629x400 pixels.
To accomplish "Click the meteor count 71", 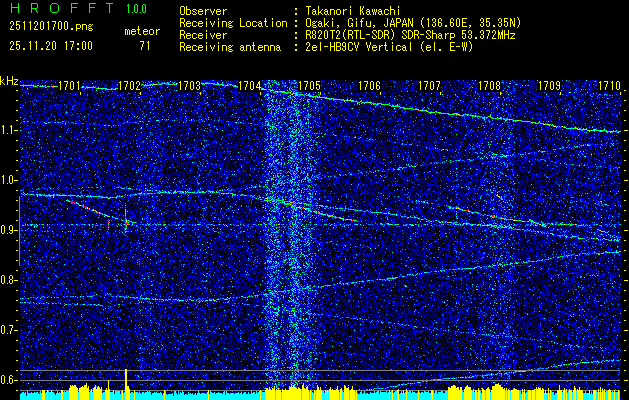I will point(145,46).
